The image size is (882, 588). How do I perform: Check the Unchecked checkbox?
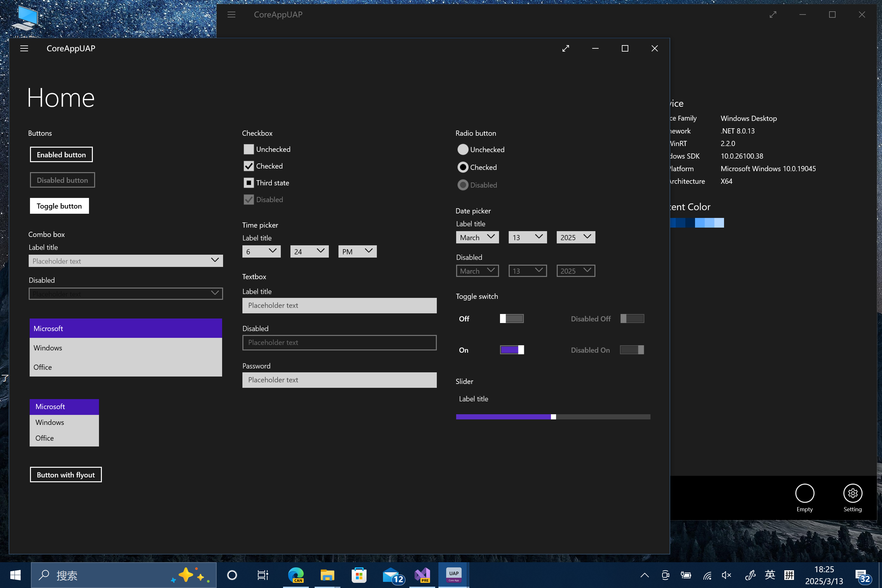click(x=249, y=149)
